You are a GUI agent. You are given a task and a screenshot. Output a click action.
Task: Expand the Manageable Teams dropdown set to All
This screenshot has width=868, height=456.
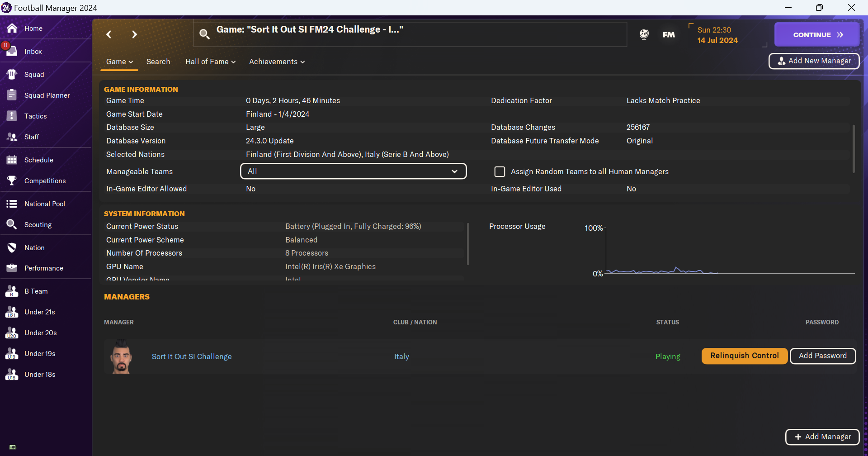click(x=354, y=171)
